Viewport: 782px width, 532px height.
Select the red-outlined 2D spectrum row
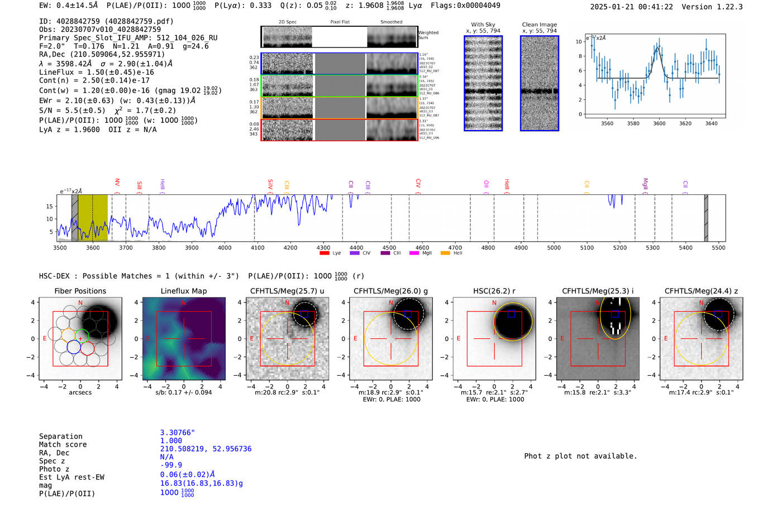340,130
